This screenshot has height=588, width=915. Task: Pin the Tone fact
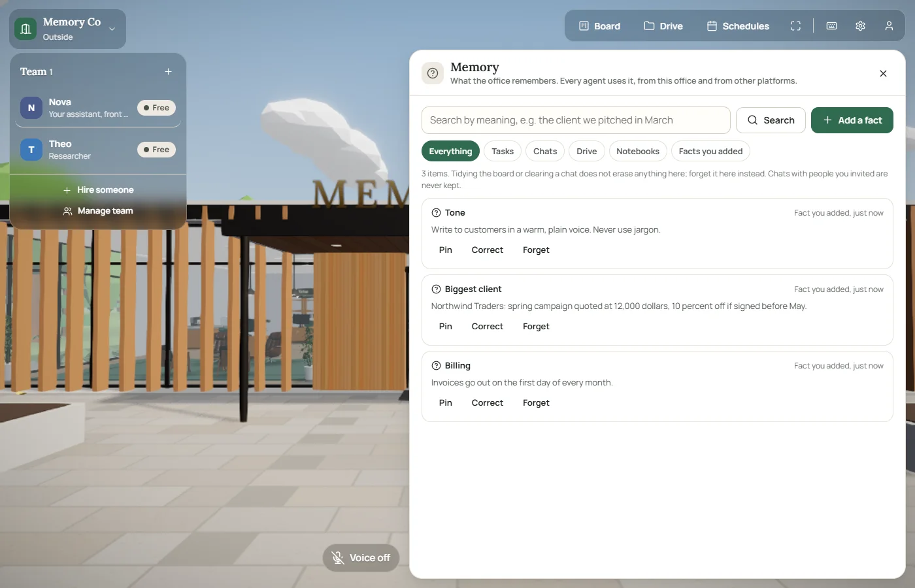(446, 250)
